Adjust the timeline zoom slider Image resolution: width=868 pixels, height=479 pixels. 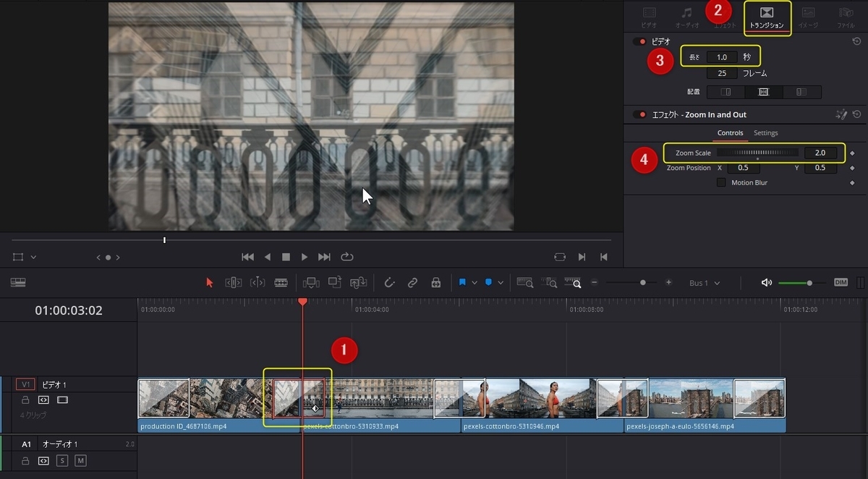tap(631, 283)
